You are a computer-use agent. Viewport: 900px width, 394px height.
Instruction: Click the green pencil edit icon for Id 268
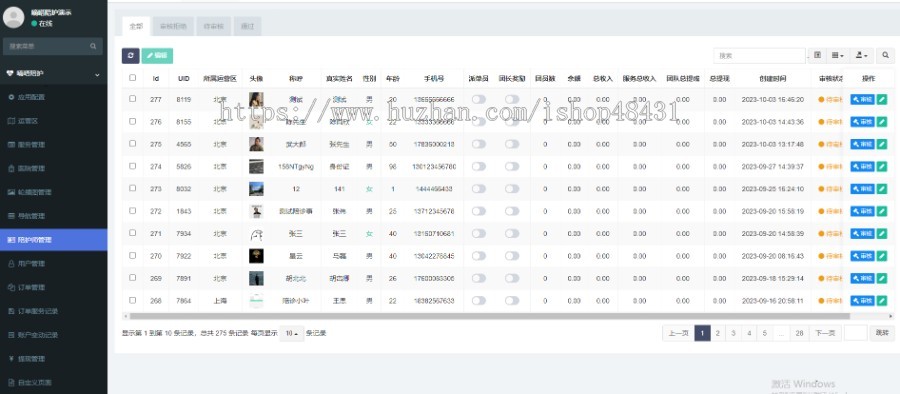(882, 301)
